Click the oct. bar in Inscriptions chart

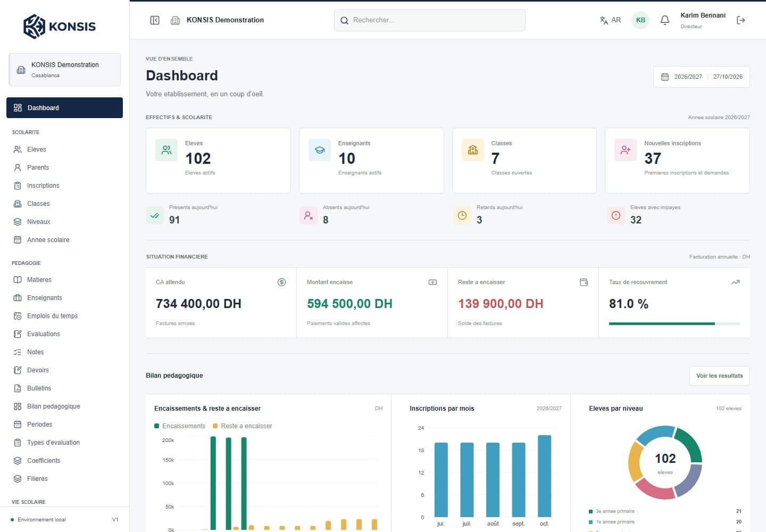point(544,476)
